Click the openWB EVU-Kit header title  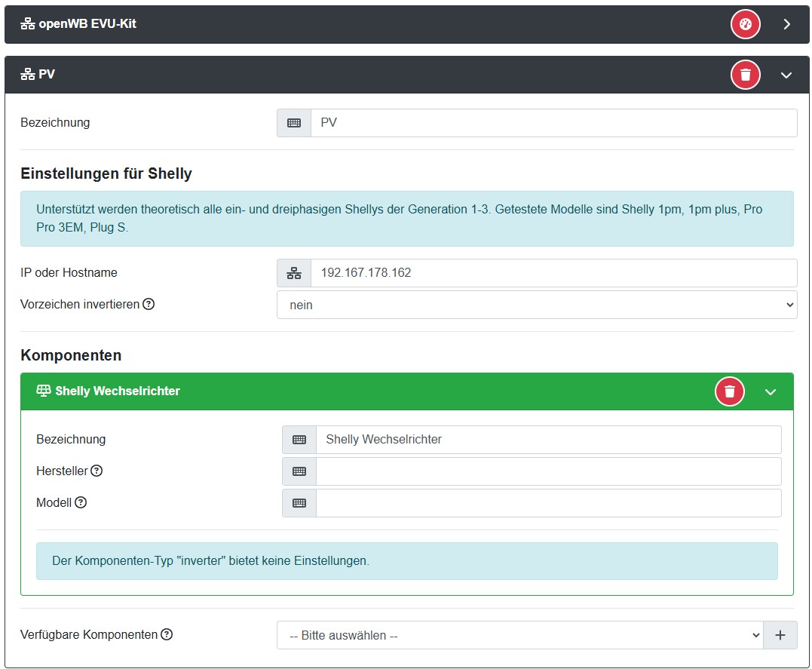[87, 24]
